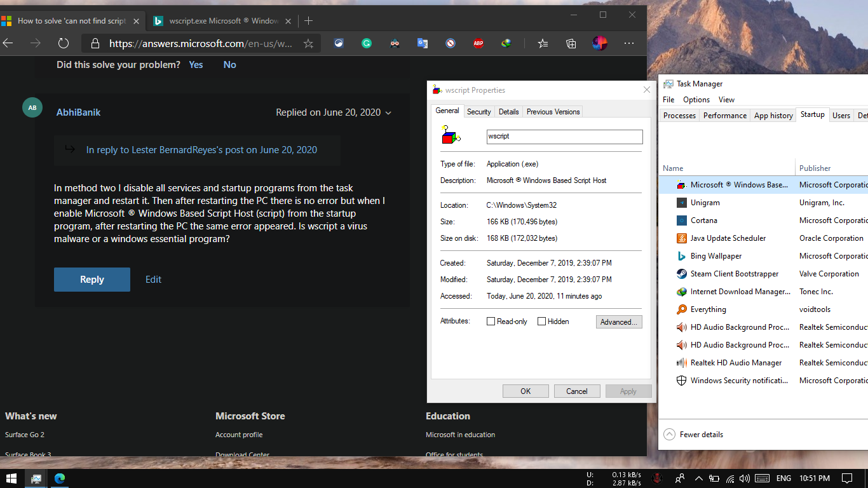The image size is (868, 488).
Task: Open Task Manager View menu
Action: (726, 100)
